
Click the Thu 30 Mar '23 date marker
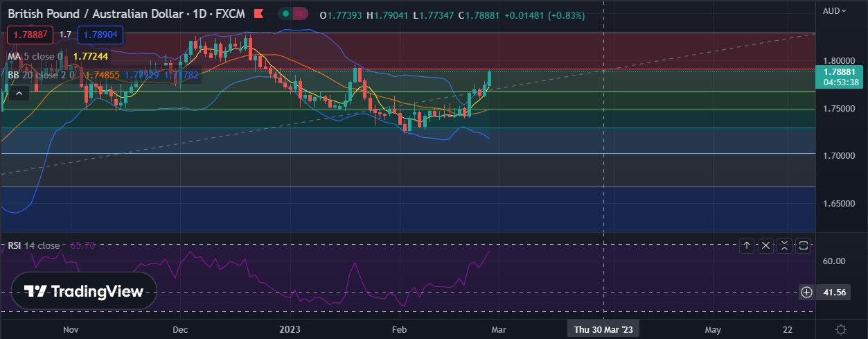(x=604, y=329)
